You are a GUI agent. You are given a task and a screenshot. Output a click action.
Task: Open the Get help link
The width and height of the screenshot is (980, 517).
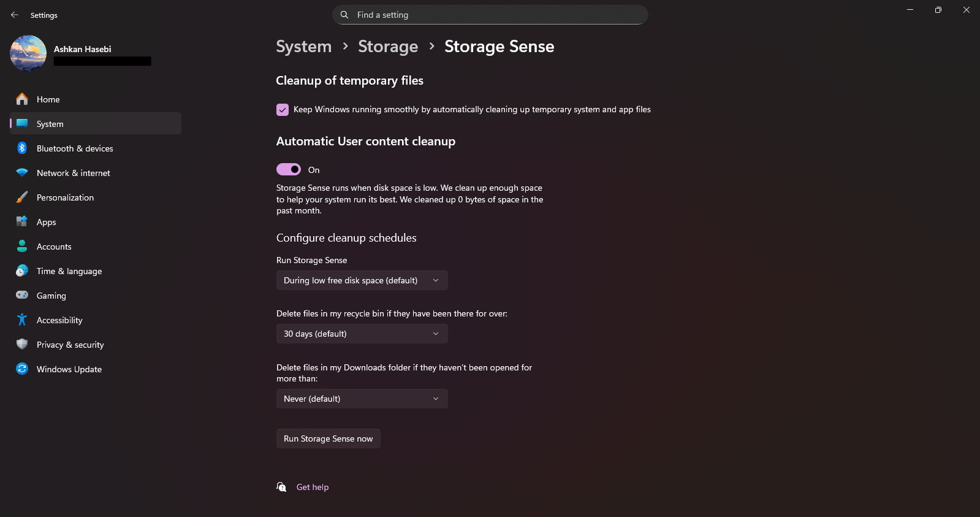(313, 487)
